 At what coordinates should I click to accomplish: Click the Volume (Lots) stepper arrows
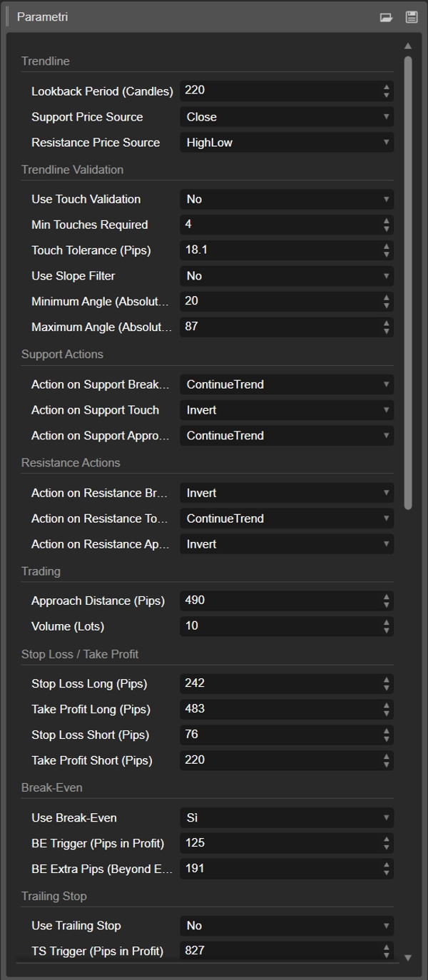(x=386, y=626)
